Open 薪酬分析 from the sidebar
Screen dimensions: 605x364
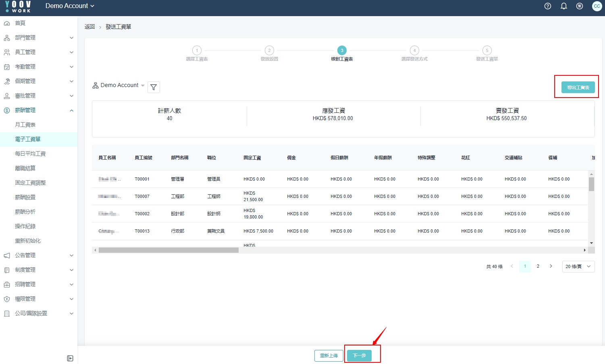tap(25, 212)
